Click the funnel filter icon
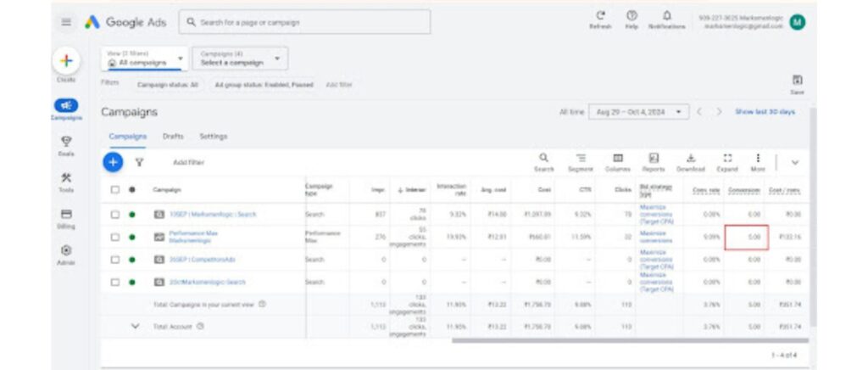 140,162
